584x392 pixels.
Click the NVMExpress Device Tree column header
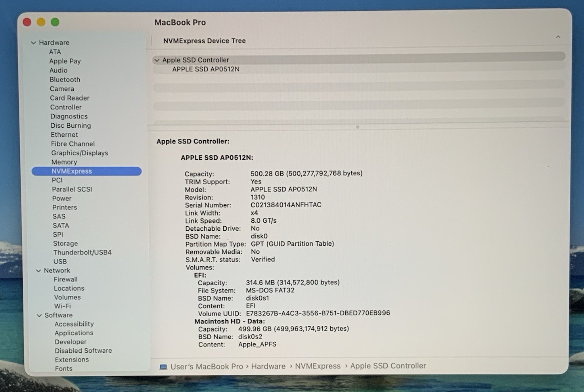pos(205,40)
